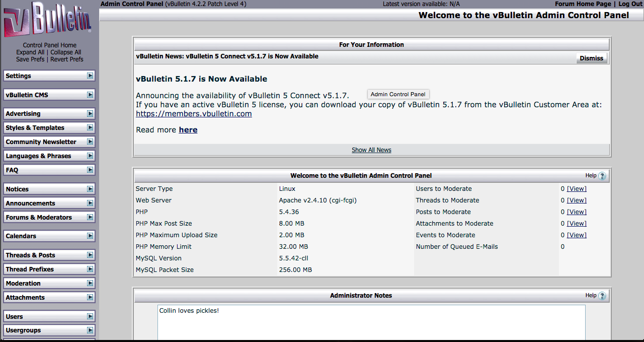Click the Expand All link

(30, 52)
